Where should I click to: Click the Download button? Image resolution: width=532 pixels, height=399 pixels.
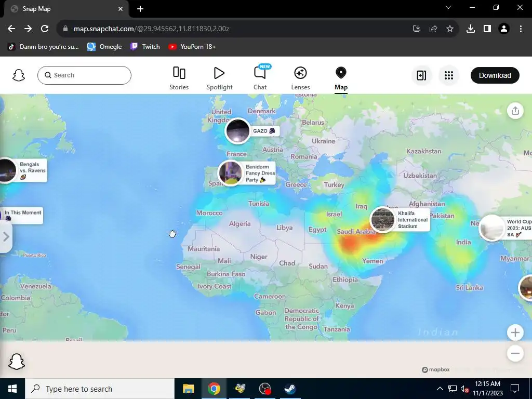tap(495, 75)
